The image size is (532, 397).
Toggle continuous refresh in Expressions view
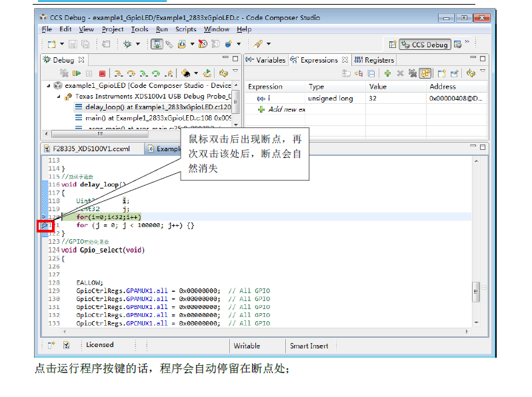[425, 73]
